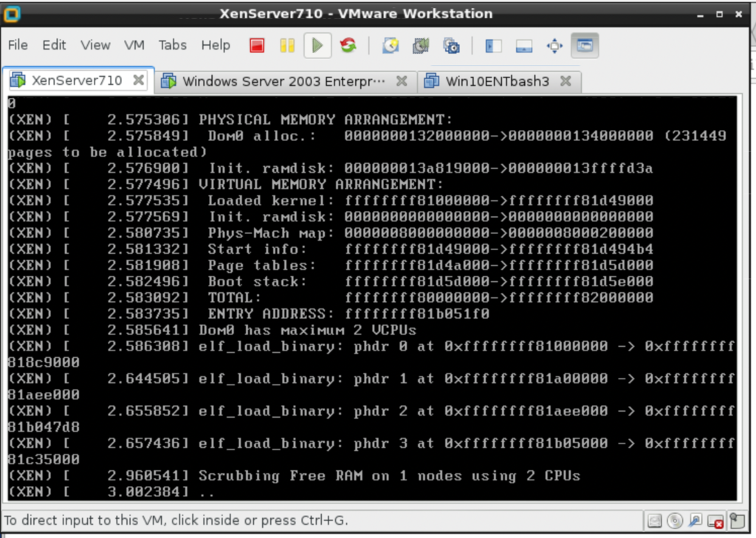The height and width of the screenshot is (538, 756).
Task: Open the Snapshot Manager icon
Action: (451, 46)
